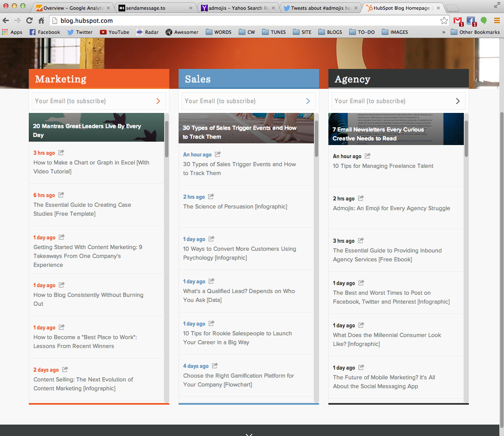Image resolution: width=504 pixels, height=436 pixels.
Task: Open the BLOGS bookmark folder
Action: [330, 32]
